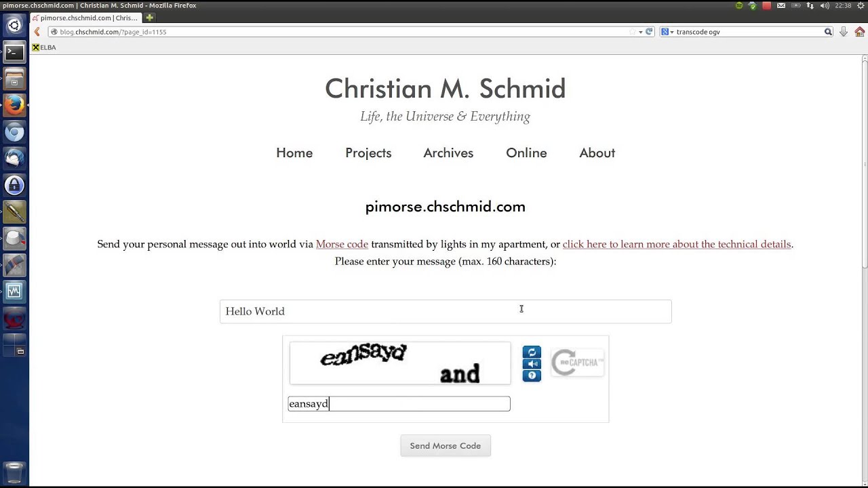Screen dimensions: 868x488
Task: Click the clock showing 22:38
Action: (x=843, y=5)
